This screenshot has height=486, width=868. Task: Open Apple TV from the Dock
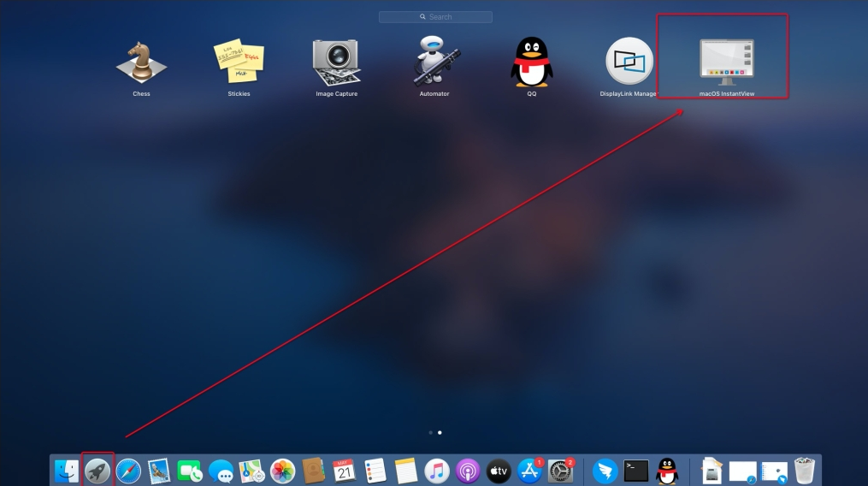pos(499,471)
